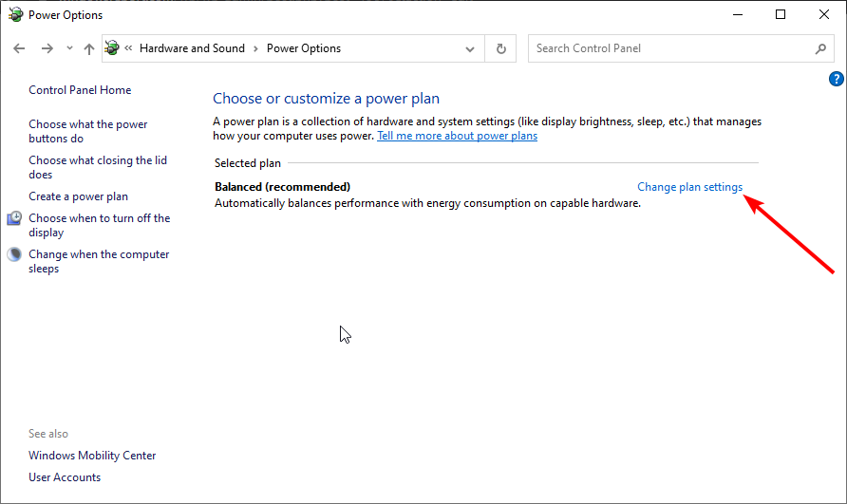Click the sleep moon icon in sidebar

click(x=14, y=253)
